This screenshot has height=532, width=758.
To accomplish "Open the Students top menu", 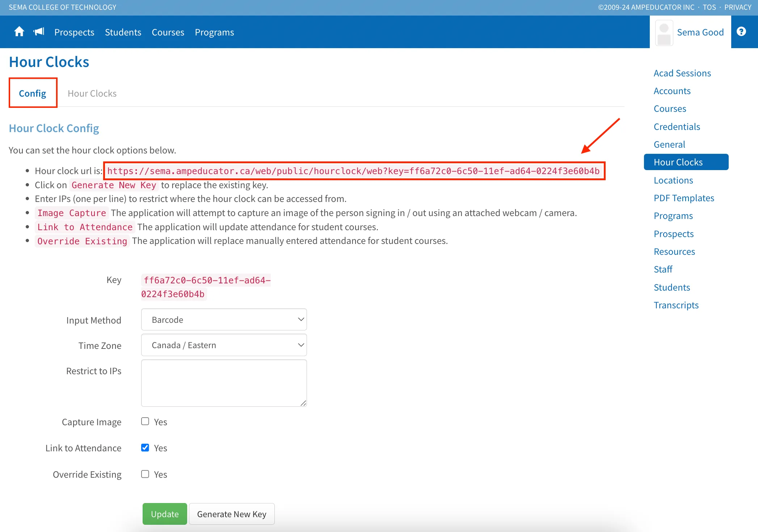I will point(123,32).
